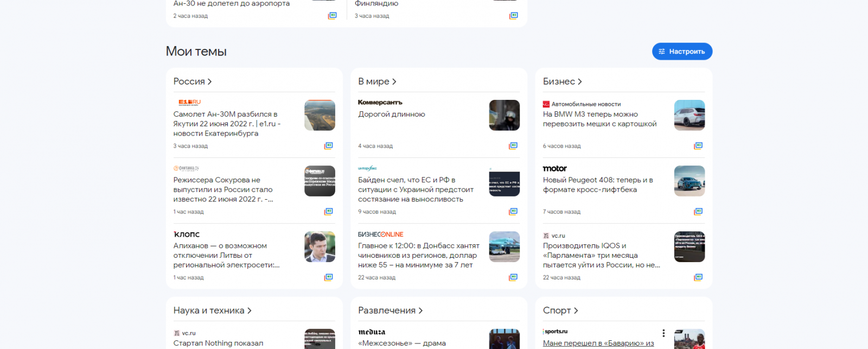
Task: Click the Настроить button
Action: pos(682,52)
